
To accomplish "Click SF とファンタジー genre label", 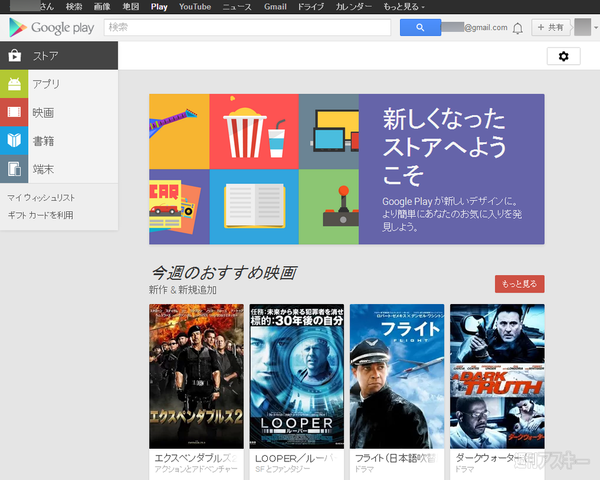I will coord(282,469).
